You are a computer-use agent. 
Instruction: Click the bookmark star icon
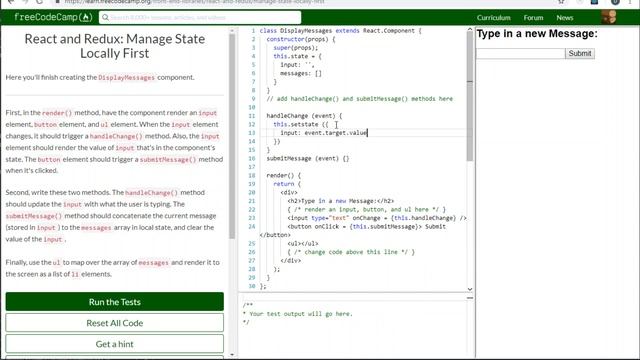point(562,2)
